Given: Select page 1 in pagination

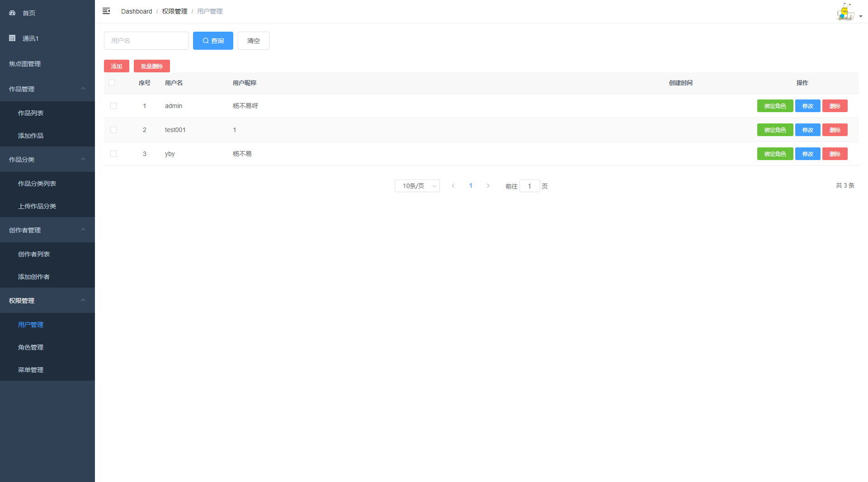Looking at the screenshot, I should click(x=471, y=185).
